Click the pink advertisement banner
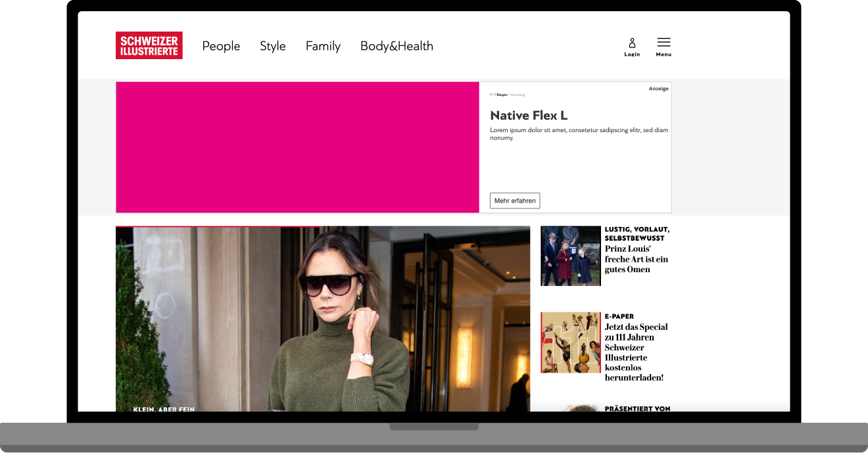Viewport: 868px width, 453px height. [x=297, y=147]
